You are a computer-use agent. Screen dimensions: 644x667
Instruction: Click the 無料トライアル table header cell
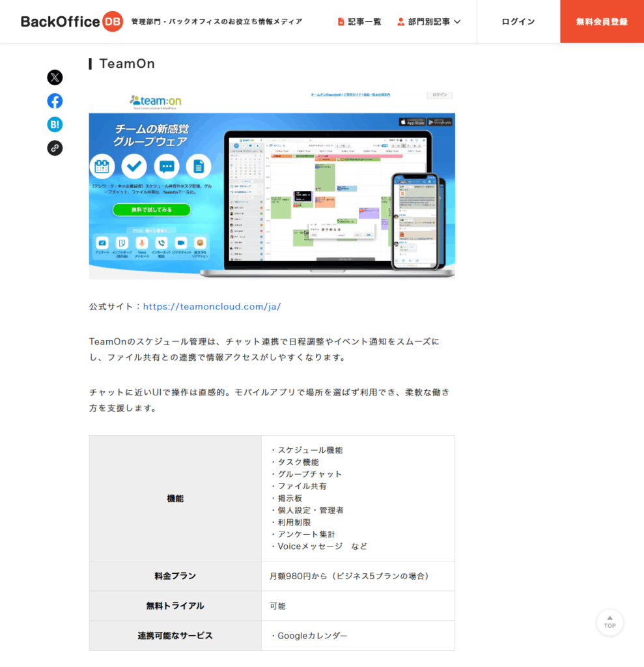[175, 606]
